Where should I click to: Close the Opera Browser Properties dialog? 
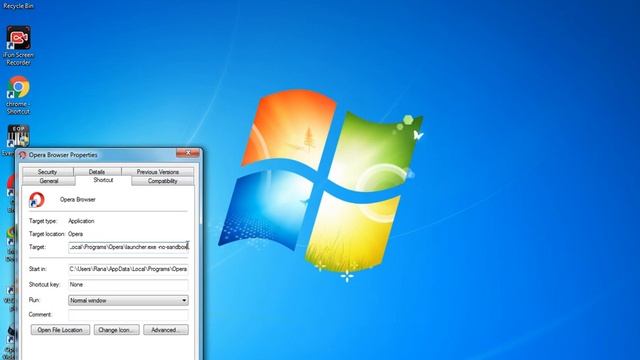[188, 153]
